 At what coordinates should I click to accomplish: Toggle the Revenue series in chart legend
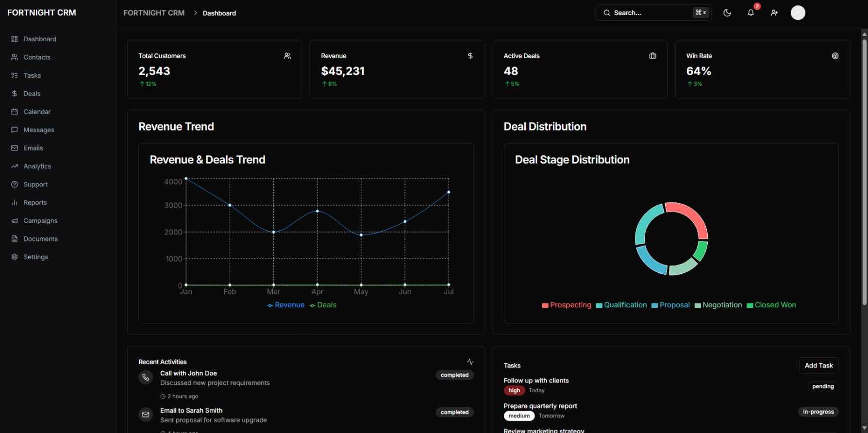pyautogui.click(x=286, y=305)
